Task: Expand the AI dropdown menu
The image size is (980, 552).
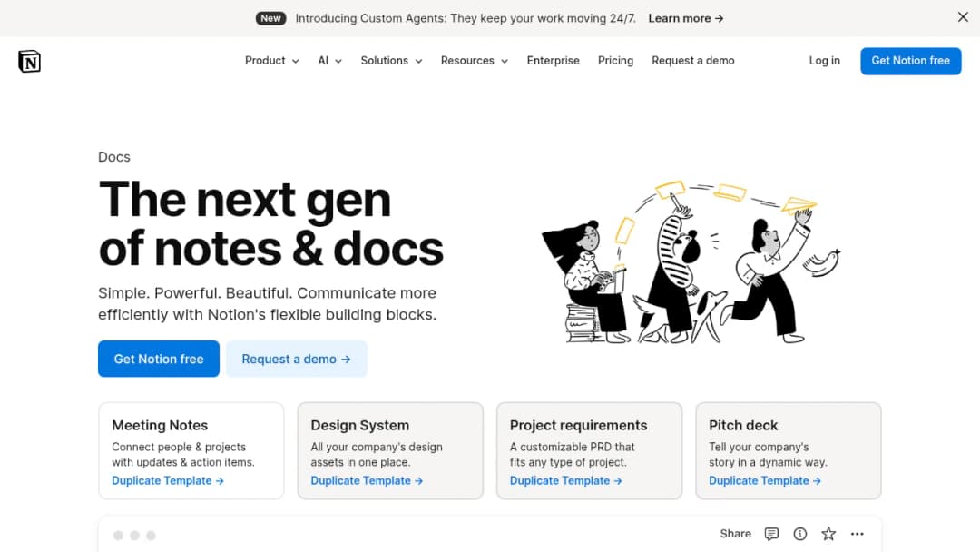Action: [329, 61]
